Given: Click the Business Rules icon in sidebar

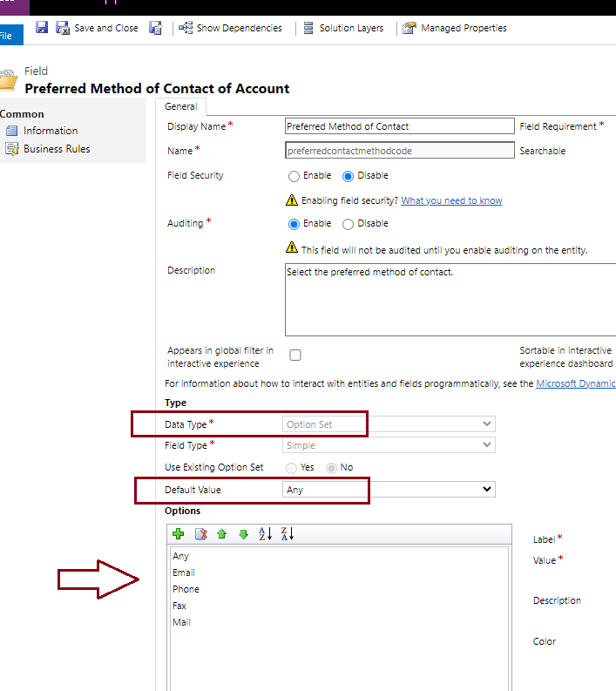Looking at the screenshot, I should click(12, 149).
